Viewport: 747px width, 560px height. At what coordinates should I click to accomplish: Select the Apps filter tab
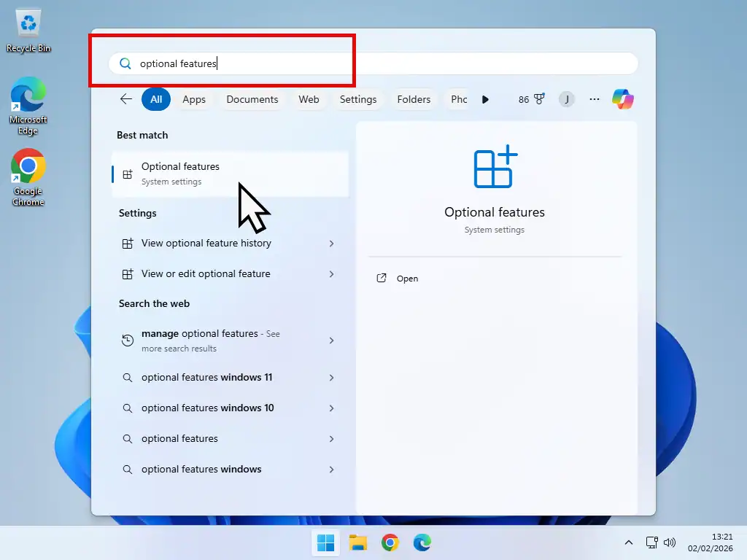coord(193,99)
